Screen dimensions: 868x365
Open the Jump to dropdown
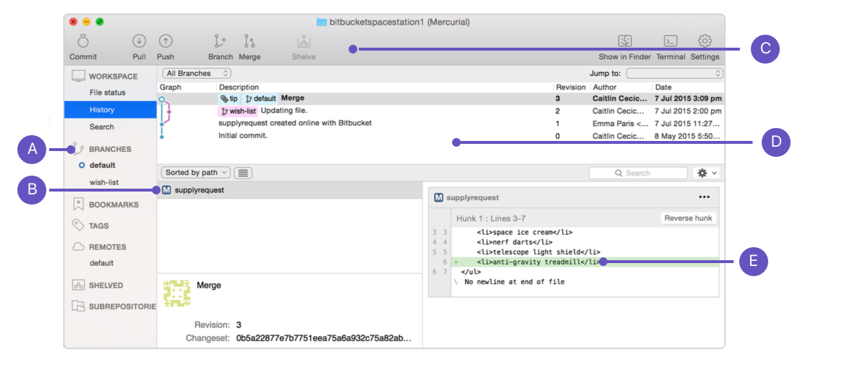[674, 73]
